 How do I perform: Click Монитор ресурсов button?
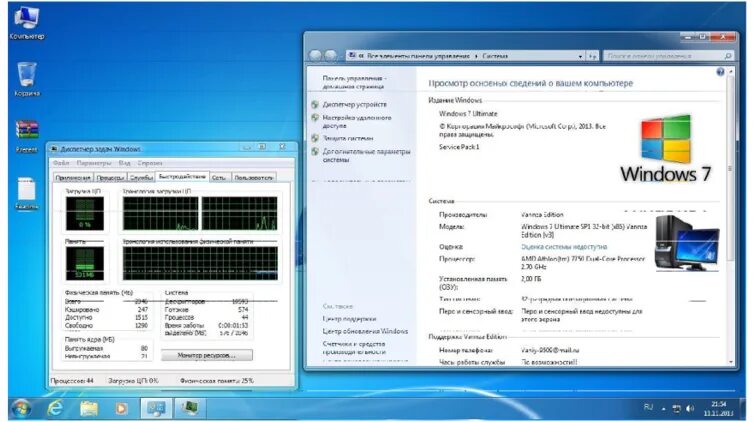point(206,356)
